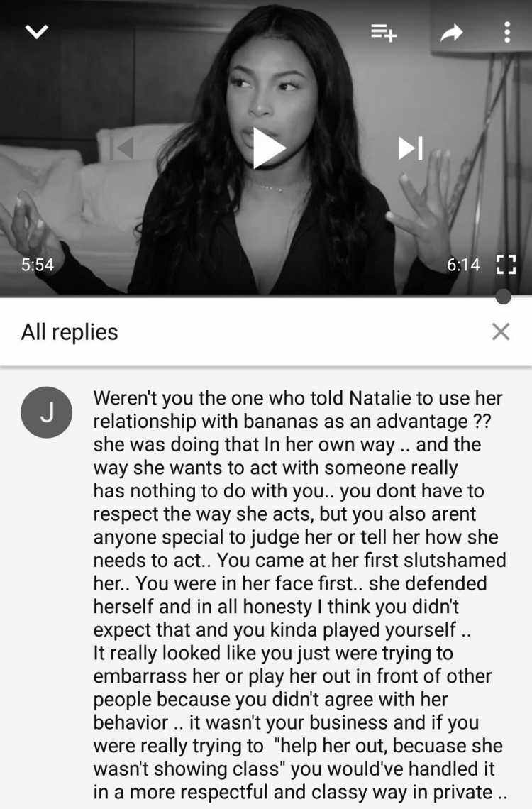
Task: Tap the last line mentioning "classy way"
Action: (300, 792)
